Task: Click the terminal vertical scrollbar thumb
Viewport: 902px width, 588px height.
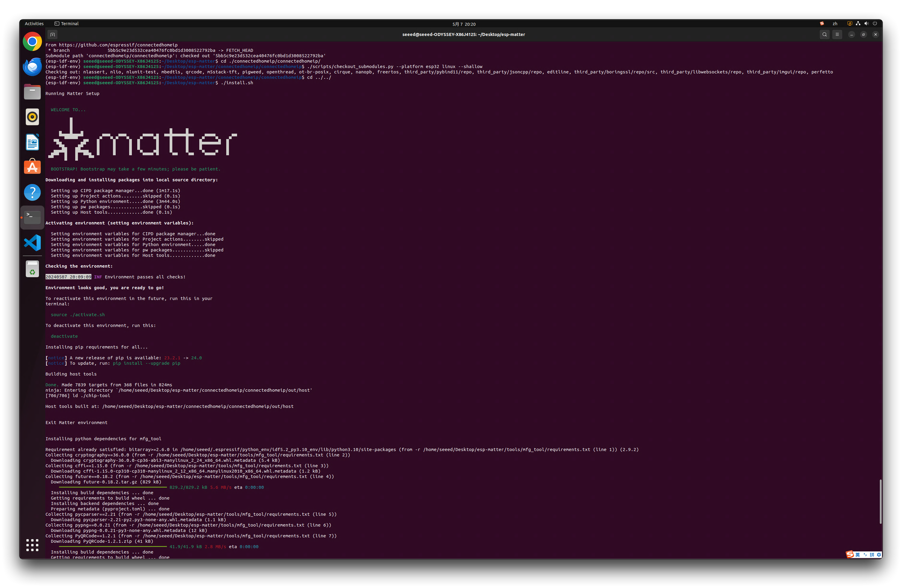Action: pos(880,502)
